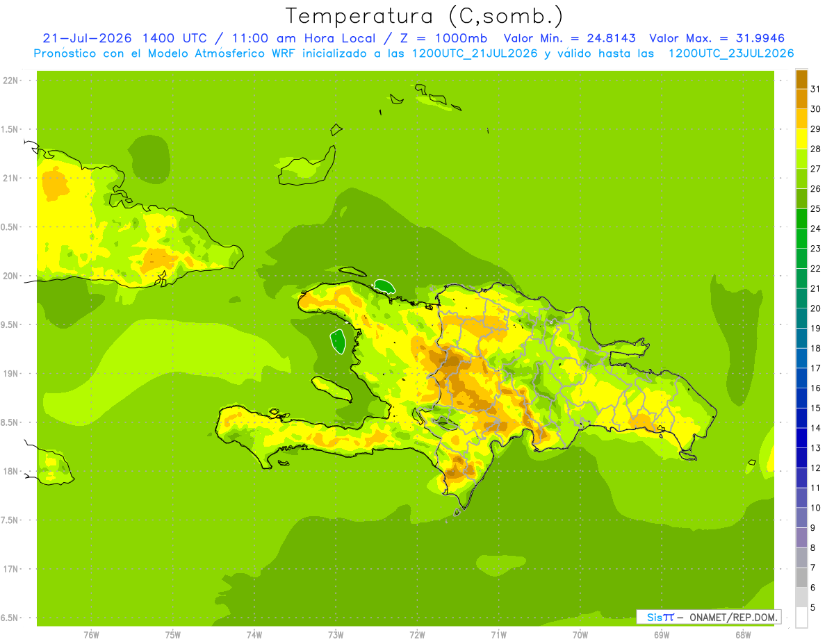Select the "20N" latitude label
Viewport: 834px width, 644px height.
10,276
